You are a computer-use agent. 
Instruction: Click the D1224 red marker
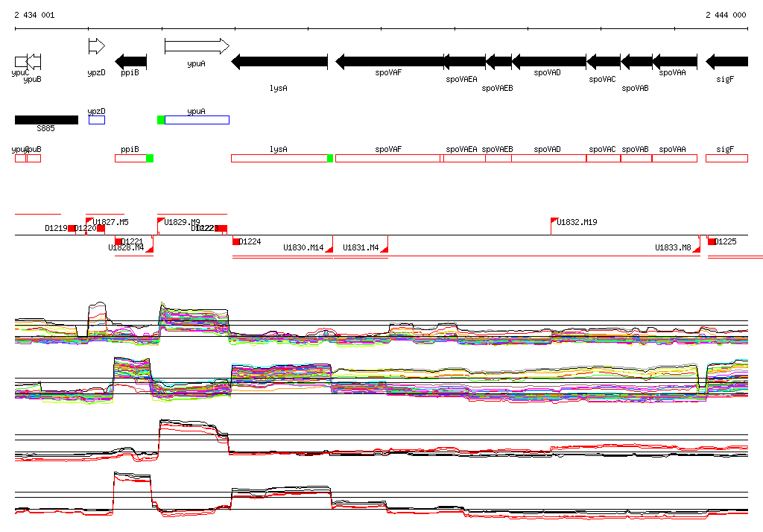236,241
